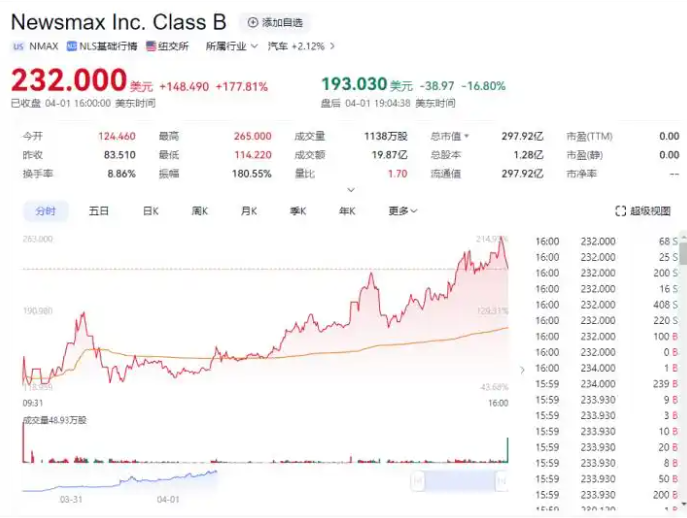Switch to the 年K chart tab

tap(347, 211)
